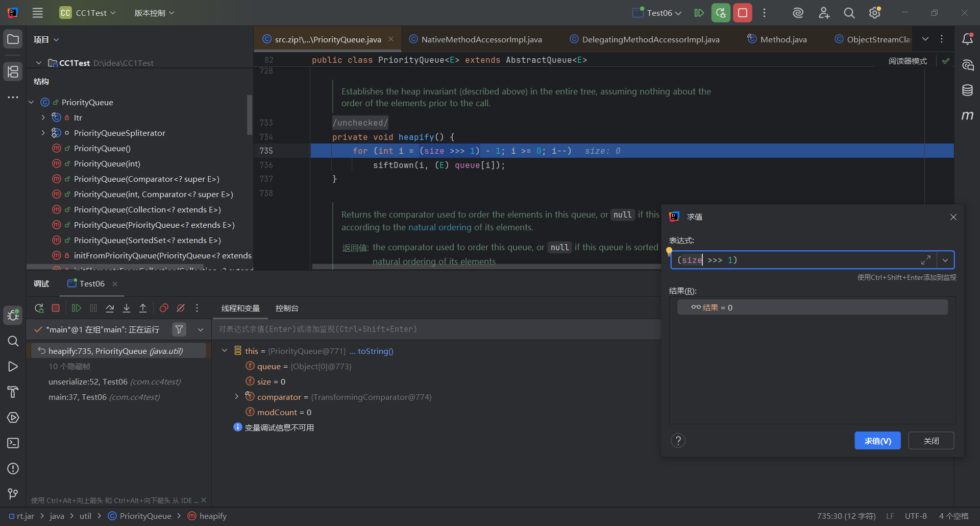Open the Find tool window icon
980x526 pixels.
13,341
